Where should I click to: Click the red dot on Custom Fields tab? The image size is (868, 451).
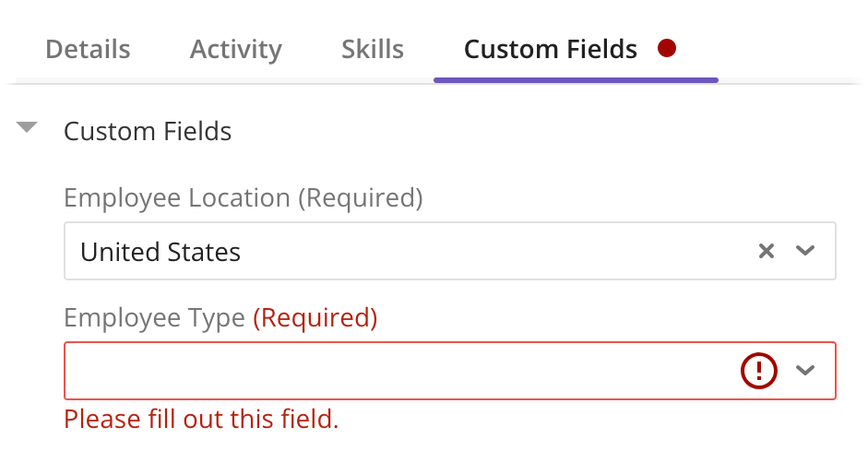667,48
